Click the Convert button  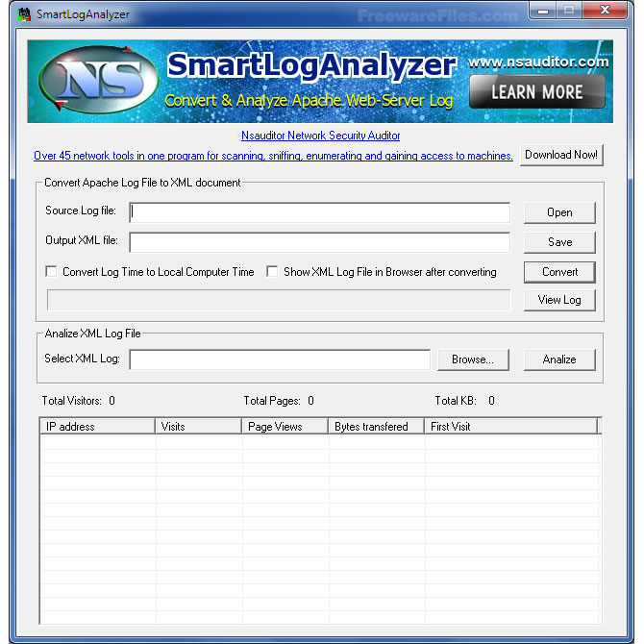(x=559, y=272)
